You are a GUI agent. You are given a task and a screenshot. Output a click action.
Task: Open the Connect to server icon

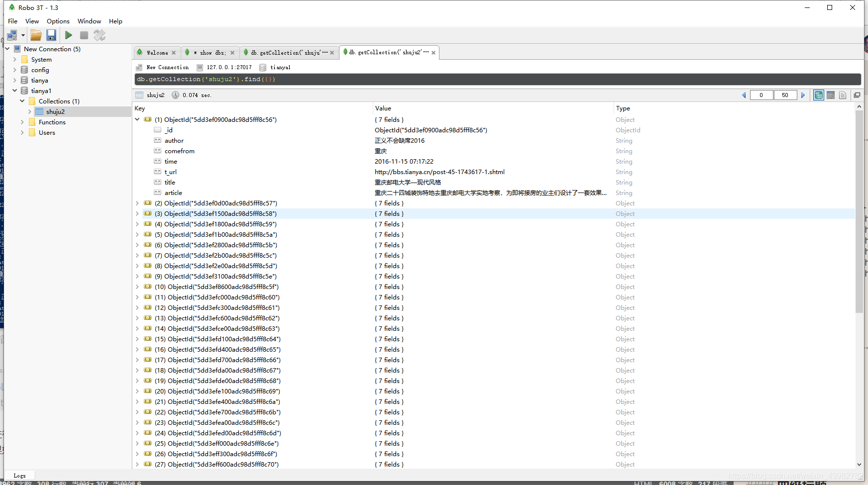click(x=12, y=35)
